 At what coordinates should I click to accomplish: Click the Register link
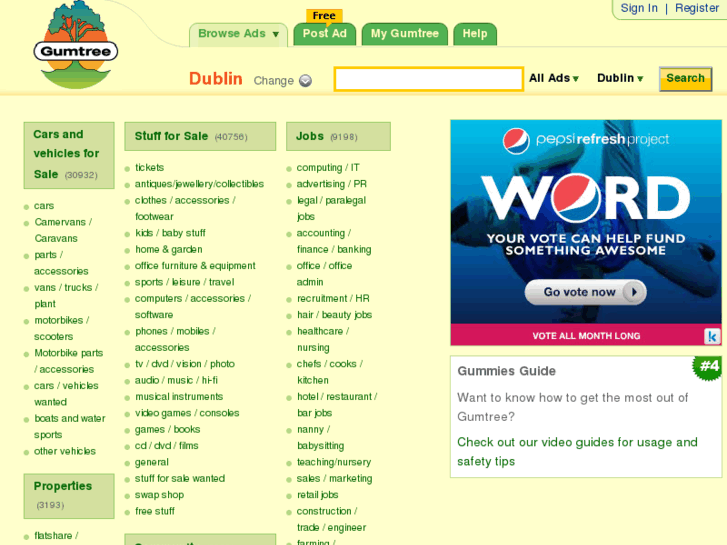(696, 8)
